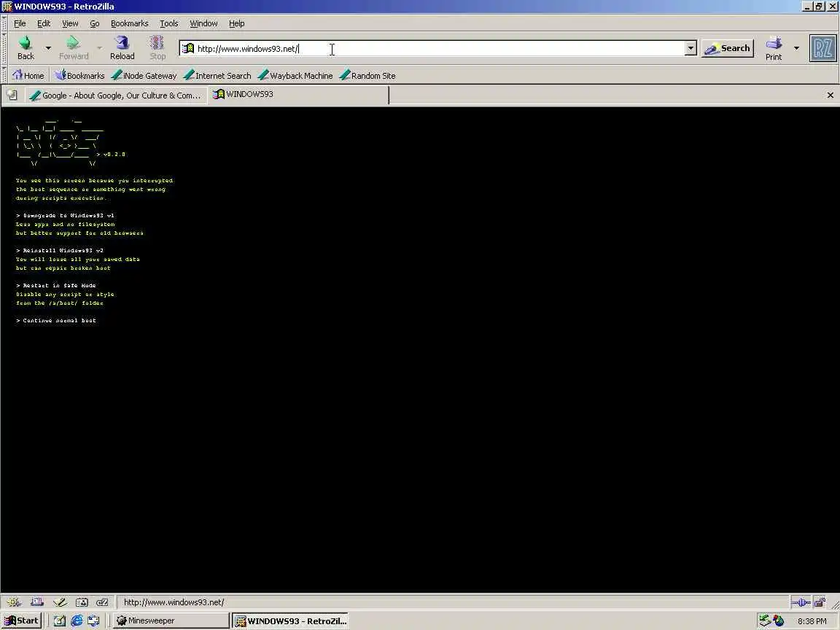Image resolution: width=840 pixels, height=630 pixels.
Task: Open the Bookmarks toolbar folder
Action: point(79,76)
